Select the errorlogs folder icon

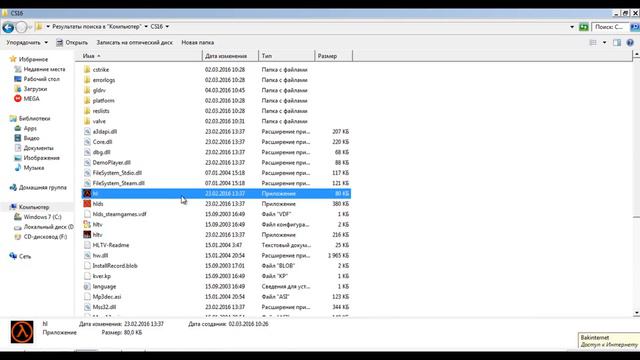click(87, 80)
